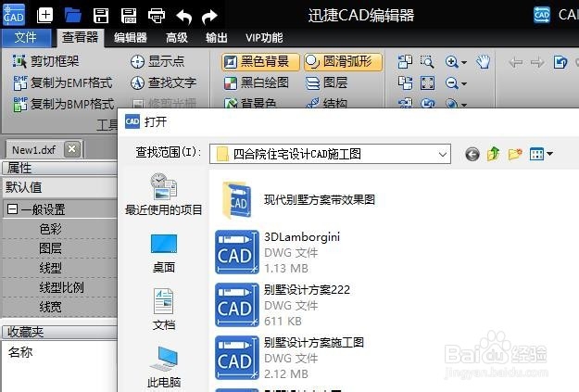Select the pan hand tool
Screen dimensions: 579x392
[483, 62]
